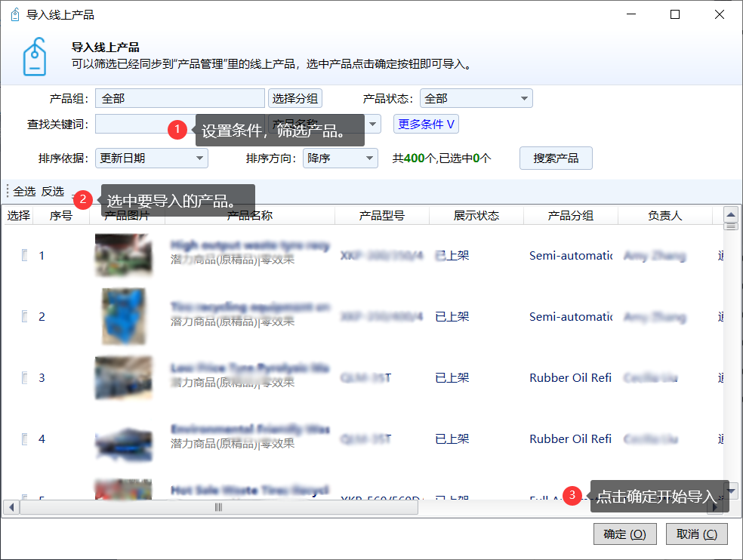
Task: Select the checkbox in row 3
Action: (24, 377)
